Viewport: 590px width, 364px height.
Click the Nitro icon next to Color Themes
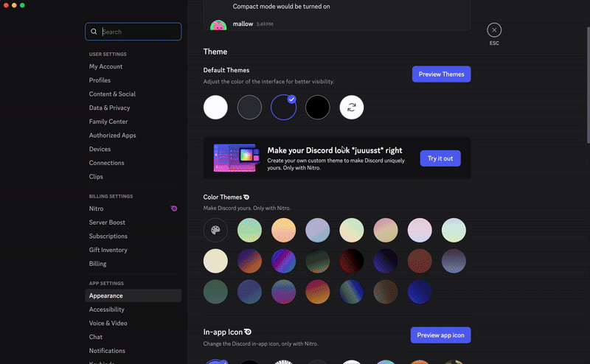(246, 197)
